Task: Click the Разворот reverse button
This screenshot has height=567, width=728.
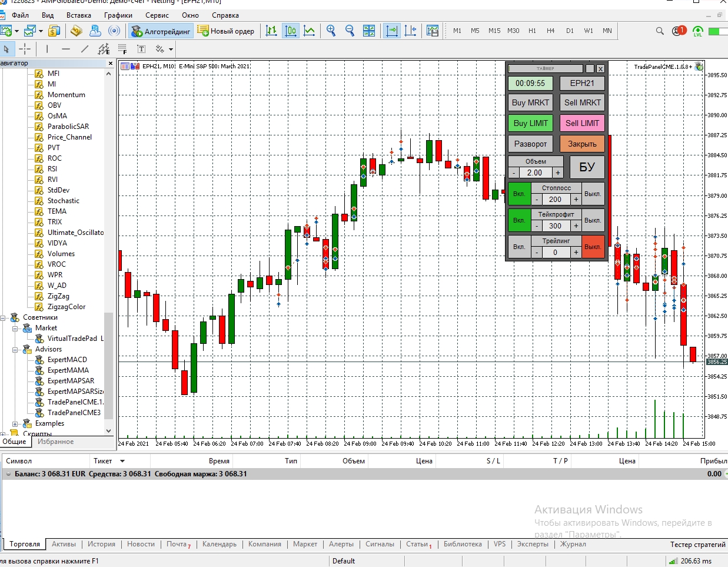Action: tap(530, 144)
